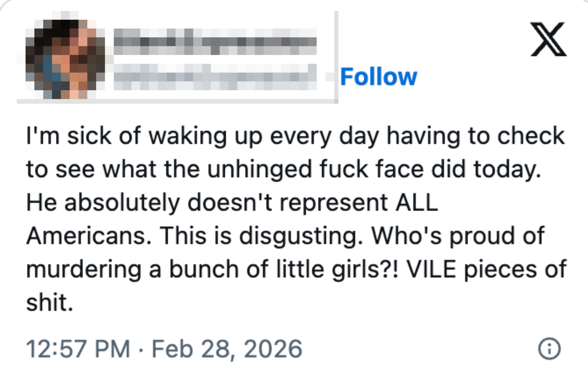The image size is (588, 382).
Task: Click the capitalized word "VILE"
Action: tap(431, 269)
